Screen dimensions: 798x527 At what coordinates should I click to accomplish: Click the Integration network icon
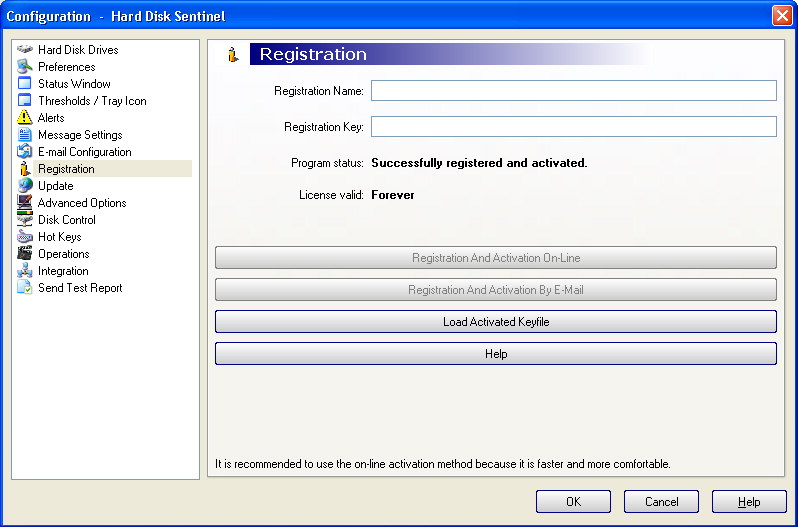coord(24,271)
